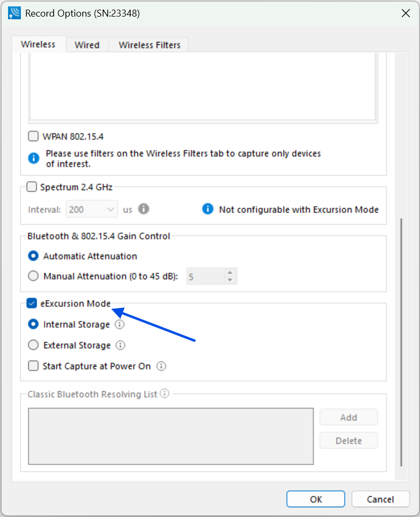420x517 pixels.
Task: Click blue info icon beside Not configurable with Excursion Mode
Action: (x=208, y=209)
